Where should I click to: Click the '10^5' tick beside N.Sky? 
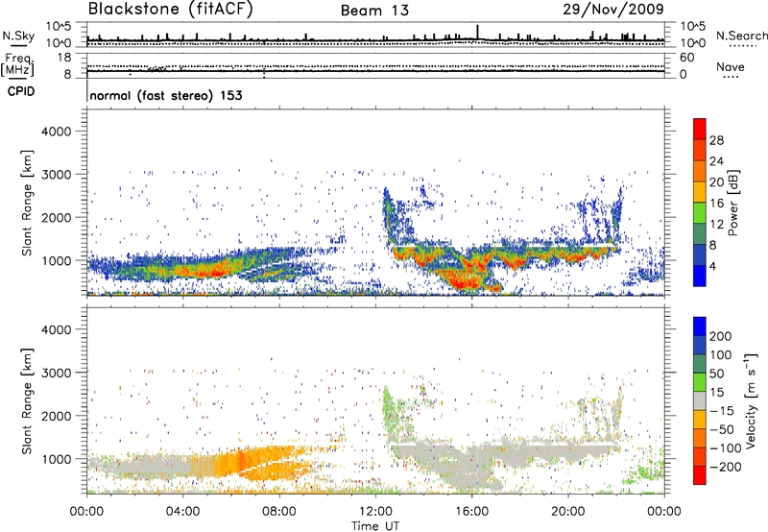click(59, 27)
